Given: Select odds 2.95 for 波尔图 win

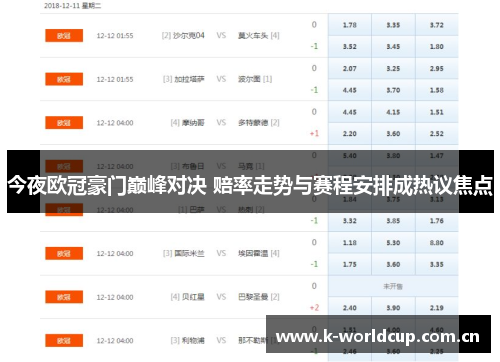Looking at the screenshot, I should [x=437, y=69].
